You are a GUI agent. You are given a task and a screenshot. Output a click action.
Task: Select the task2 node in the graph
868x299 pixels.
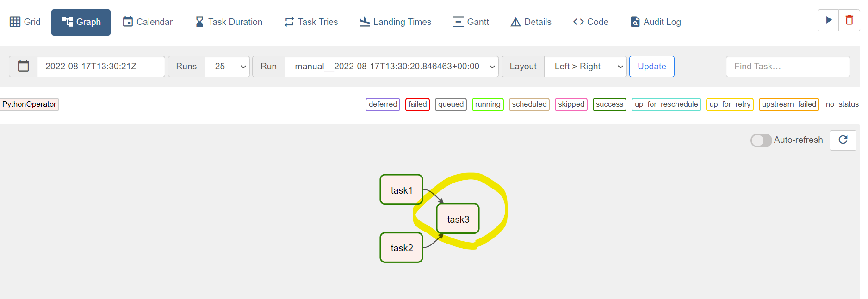[x=401, y=248]
